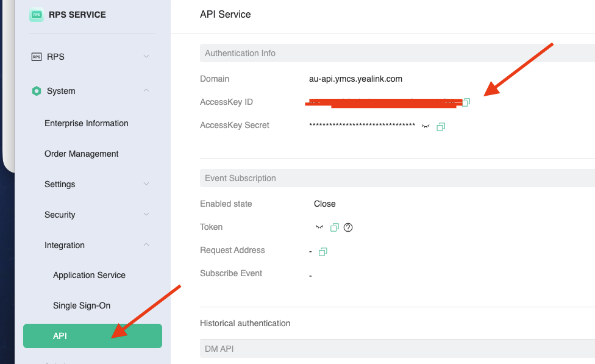The image size is (595, 364).
Task: Expand the RPS sidebar section
Action: 146,57
